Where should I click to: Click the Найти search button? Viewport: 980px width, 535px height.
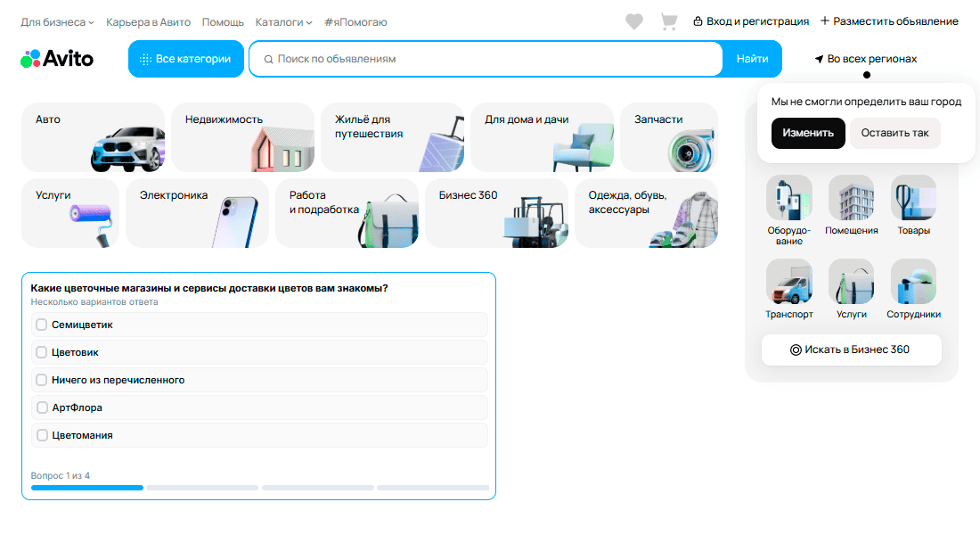[752, 59]
